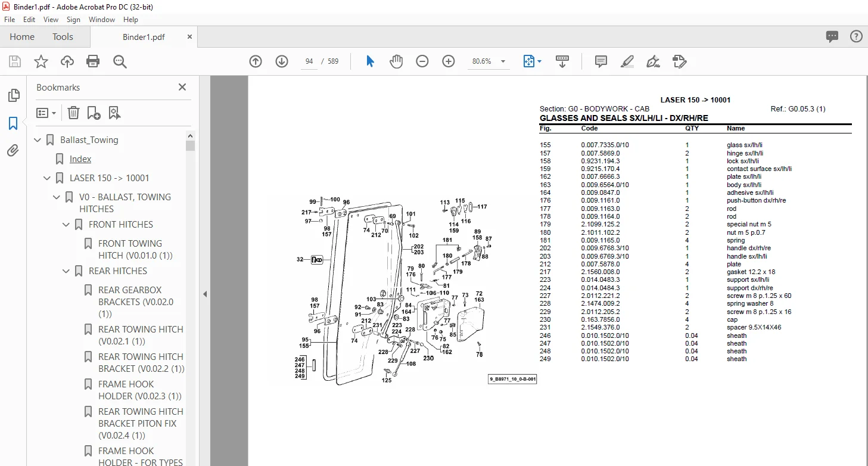The width and height of the screenshot is (868, 466).
Task: Open the View menu
Action: [51, 20]
